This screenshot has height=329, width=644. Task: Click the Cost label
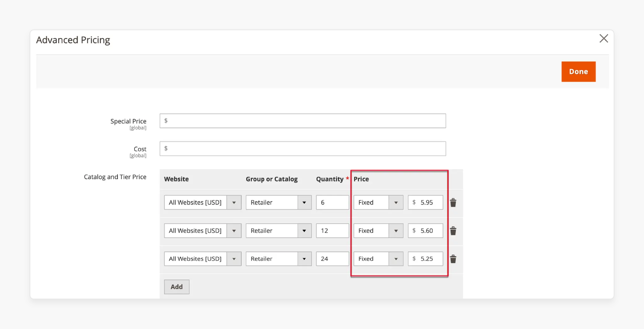(x=140, y=149)
